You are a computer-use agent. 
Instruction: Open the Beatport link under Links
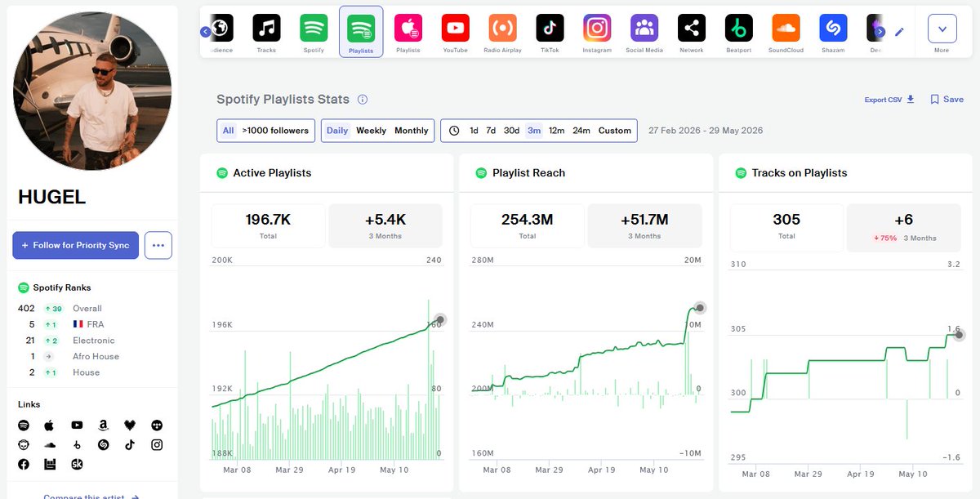pos(77,445)
